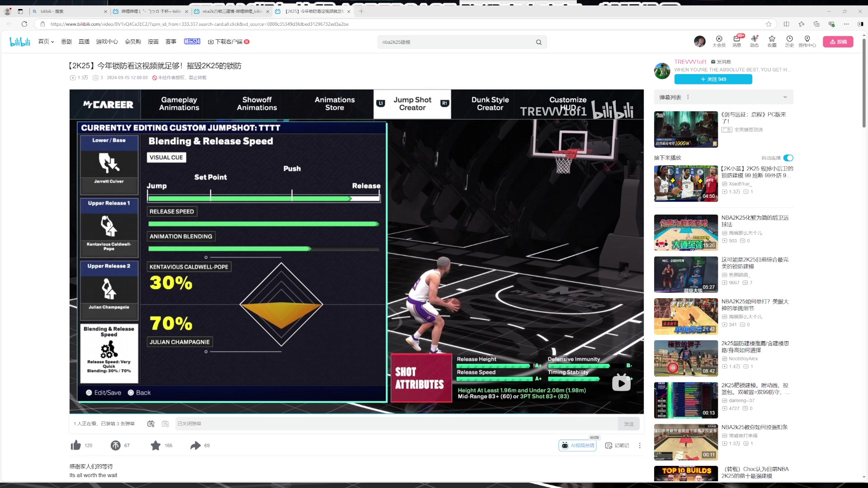The height and width of the screenshot is (488, 868).
Task: Click the 记笔记 notes button
Action: point(617,446)
